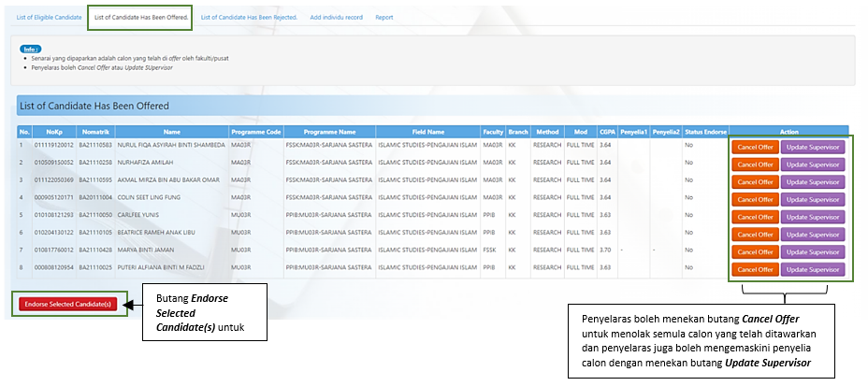The image size is (868, 386).
Task: Click the Info label badge
Action: [31, 49]
